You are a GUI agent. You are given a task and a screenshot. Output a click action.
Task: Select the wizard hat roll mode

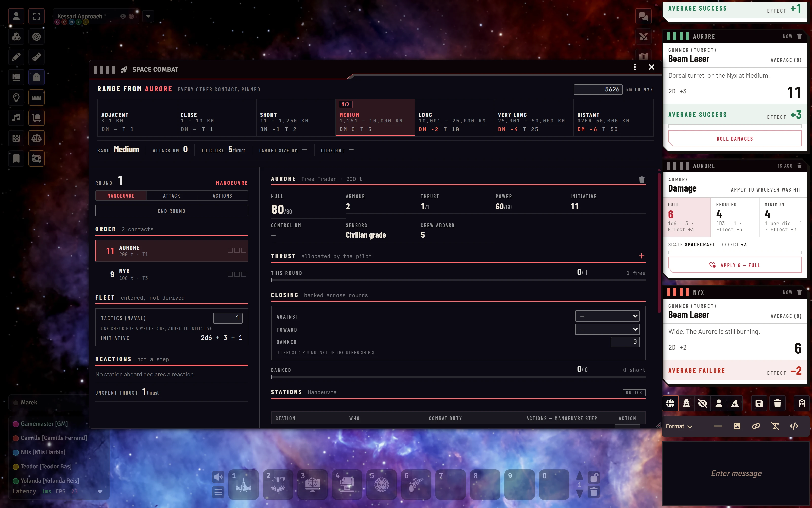(735, 403)
